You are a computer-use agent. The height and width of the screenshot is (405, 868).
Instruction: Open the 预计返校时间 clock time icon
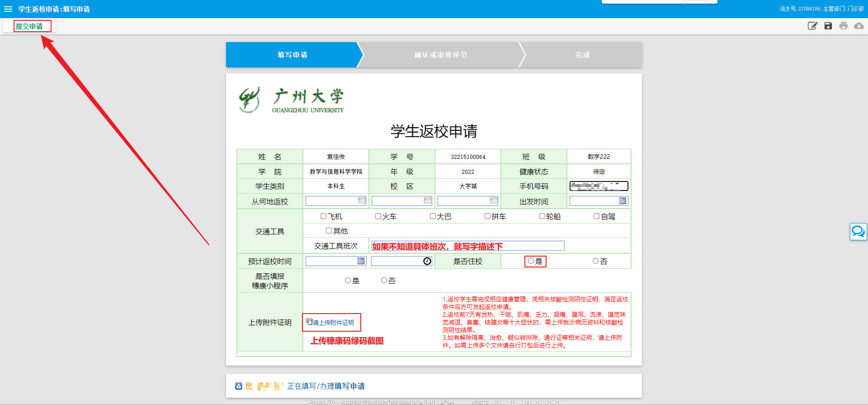(x=427, y=261)
